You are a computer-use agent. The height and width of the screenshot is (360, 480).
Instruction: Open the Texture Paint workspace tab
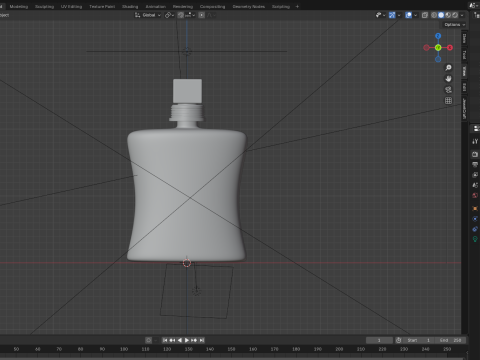[x=102, y=6]
